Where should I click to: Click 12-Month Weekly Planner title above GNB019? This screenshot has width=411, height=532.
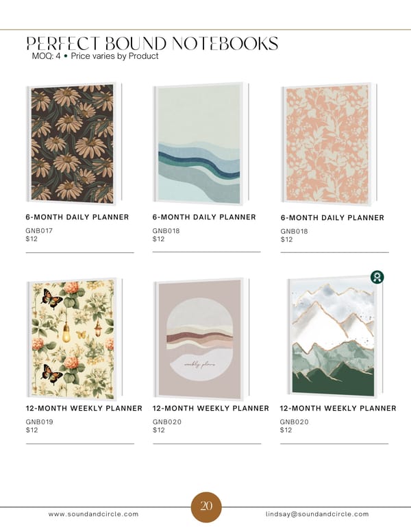pos(84,408)
